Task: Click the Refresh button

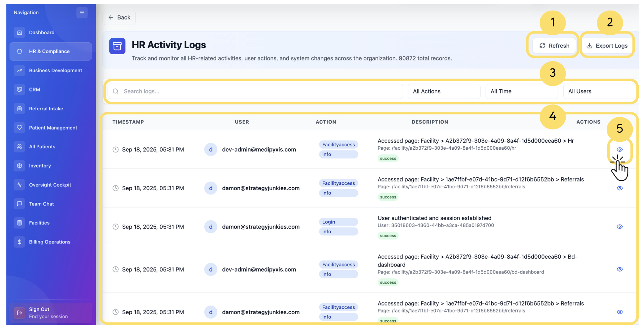Action: coord(554,46)
